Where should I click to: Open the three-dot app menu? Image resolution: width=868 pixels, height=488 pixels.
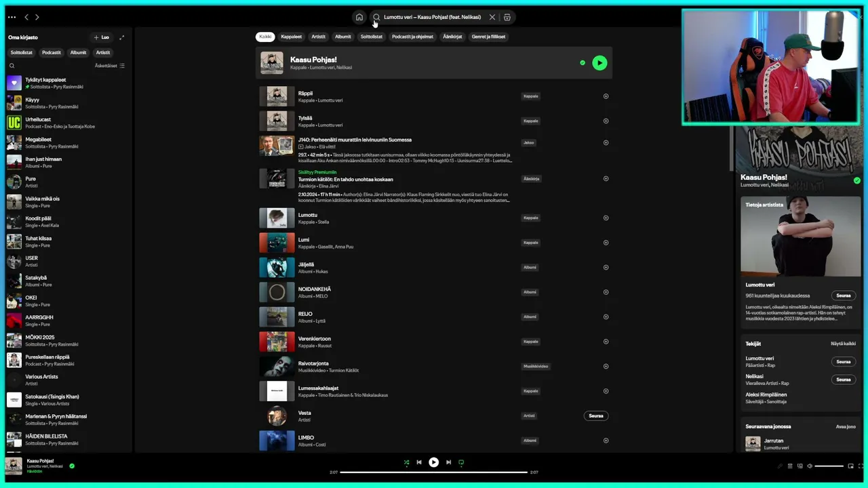pyautogui.click(x=12, y=17)
